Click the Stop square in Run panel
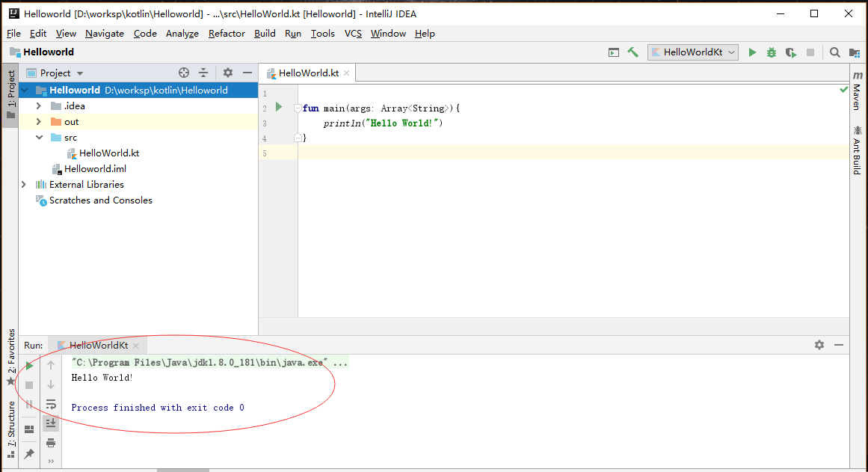868x472 pixels. pos(29,385)
